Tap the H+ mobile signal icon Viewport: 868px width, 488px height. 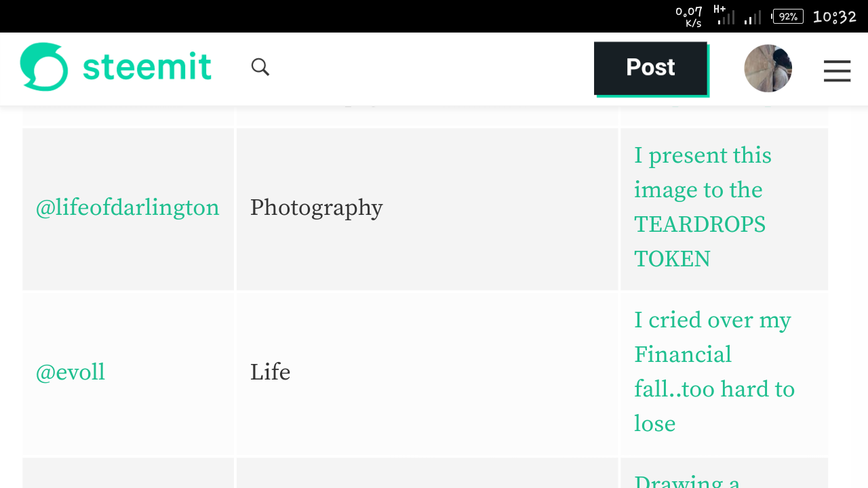pyautogui.click(x=724, y=15)
